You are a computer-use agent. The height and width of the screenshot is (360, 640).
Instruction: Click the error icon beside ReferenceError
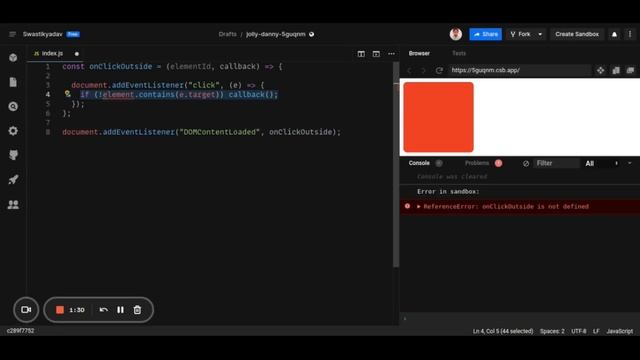pos(407,206)
